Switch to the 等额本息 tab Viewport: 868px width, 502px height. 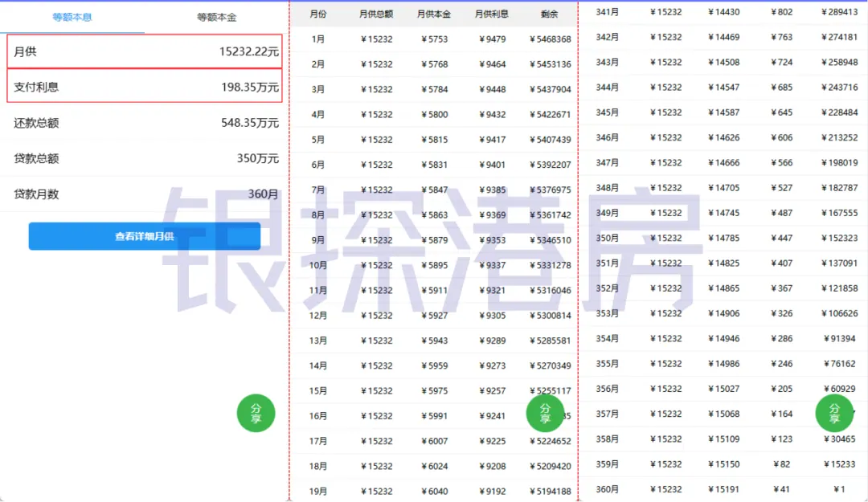[x=72, y=17]
